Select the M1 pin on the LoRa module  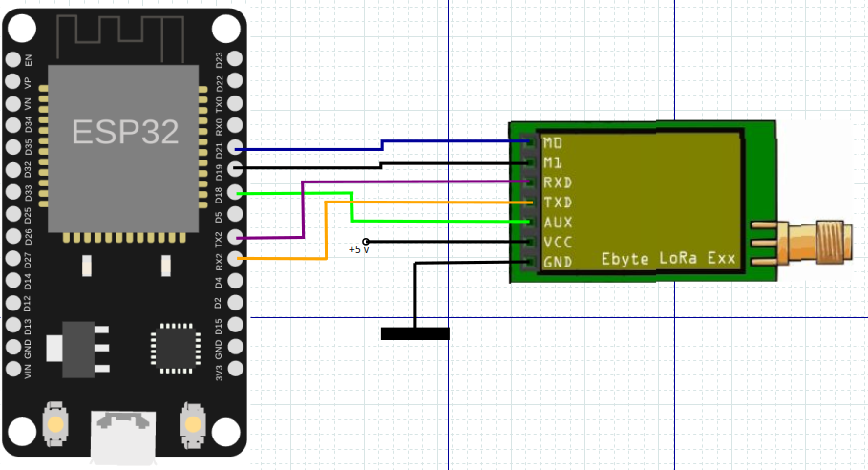pyautogui.click(x=529, y=162)
